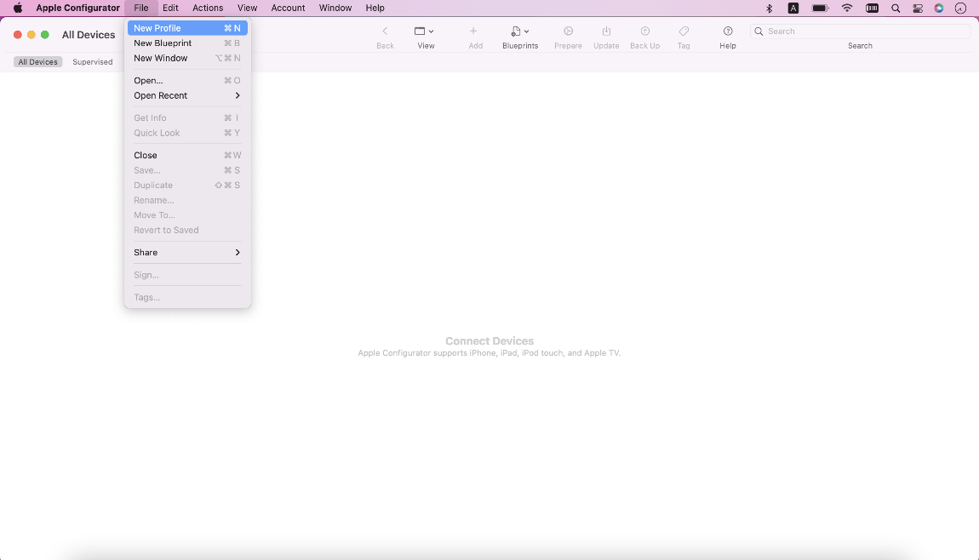Viewport: 979px width, 560px height.
Task: Expand the Share submenu
Action: 186,252
